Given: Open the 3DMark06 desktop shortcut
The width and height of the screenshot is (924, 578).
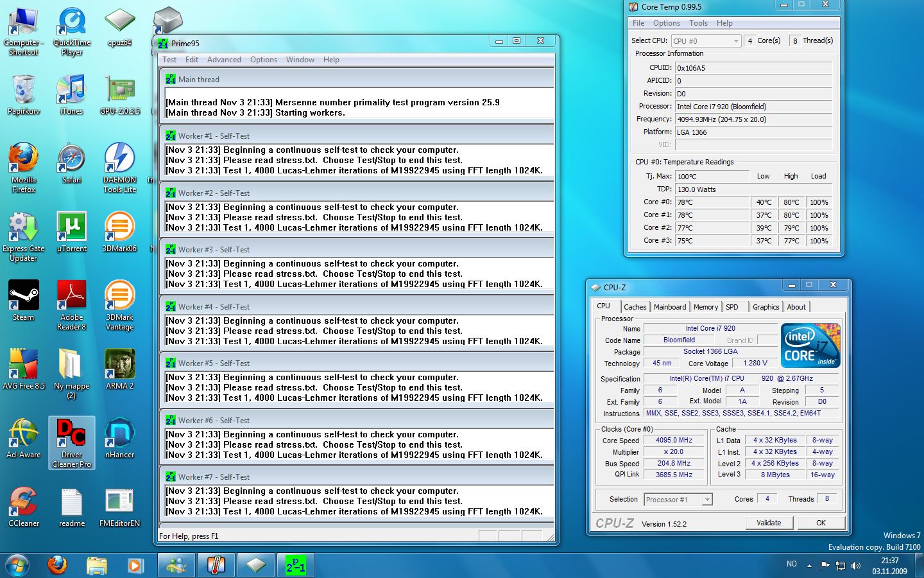Looking at the screenshot, I should coord(119,232).
